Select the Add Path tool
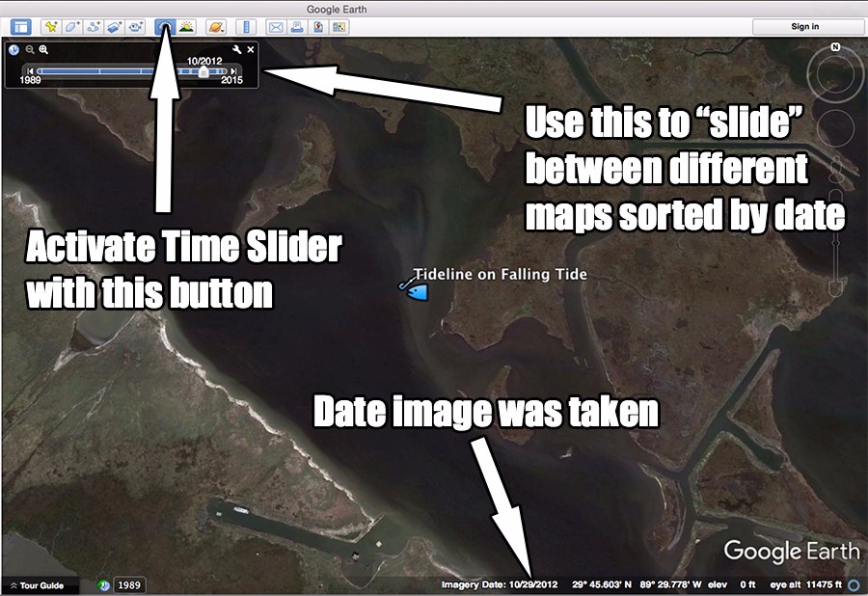 click(x=93, y=27)
